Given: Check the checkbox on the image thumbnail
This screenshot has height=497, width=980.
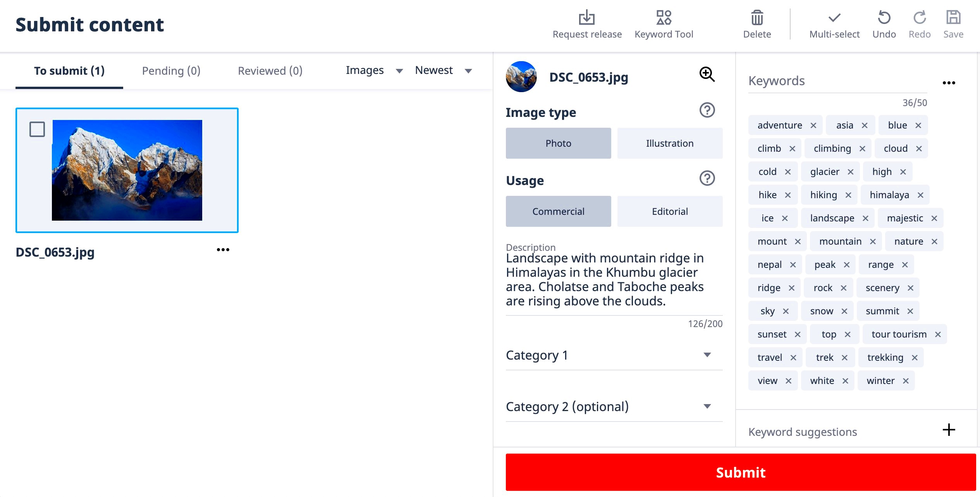Looking at the screenshot, I should pyautogui.click(x=37, y=129).
